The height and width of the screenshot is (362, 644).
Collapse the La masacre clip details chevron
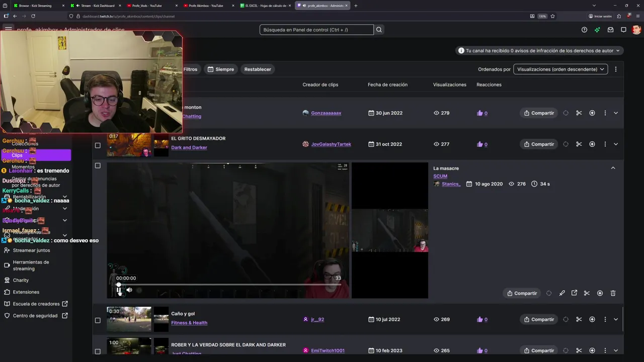click(x=613, y=168)
